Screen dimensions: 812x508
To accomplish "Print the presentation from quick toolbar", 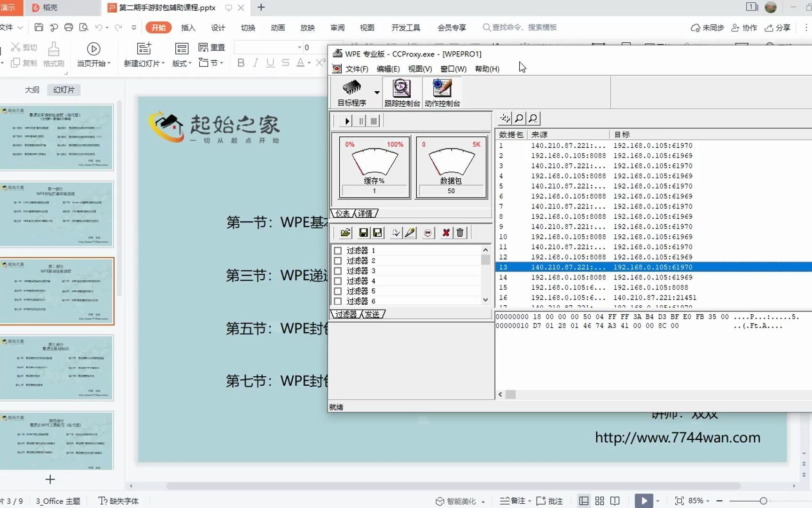I will [x=69, y=27].
